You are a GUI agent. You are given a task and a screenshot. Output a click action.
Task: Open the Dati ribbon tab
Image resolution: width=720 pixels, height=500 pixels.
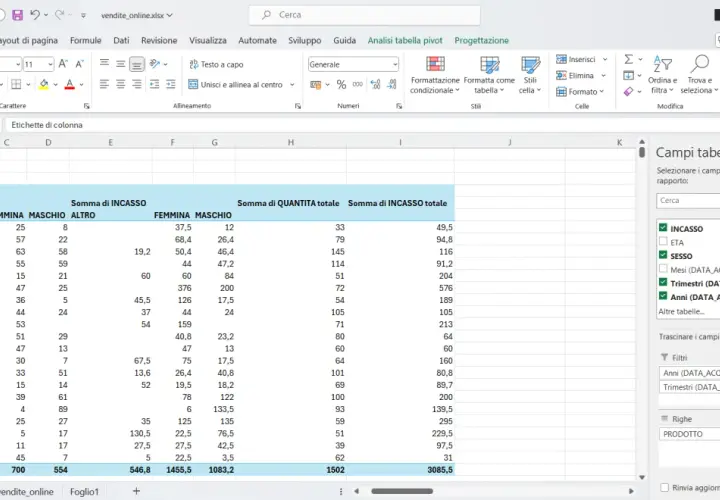tap(121, 40)
